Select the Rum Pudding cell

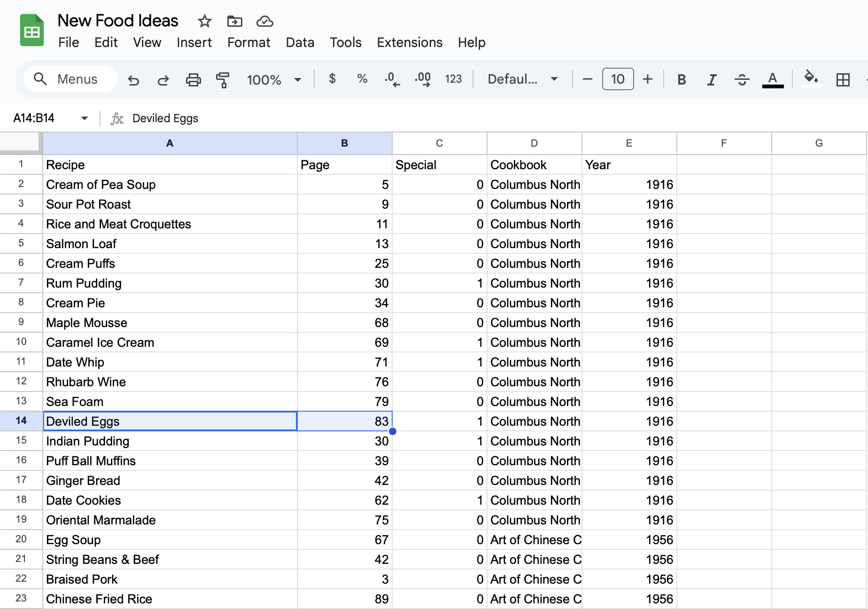(170, 283)
